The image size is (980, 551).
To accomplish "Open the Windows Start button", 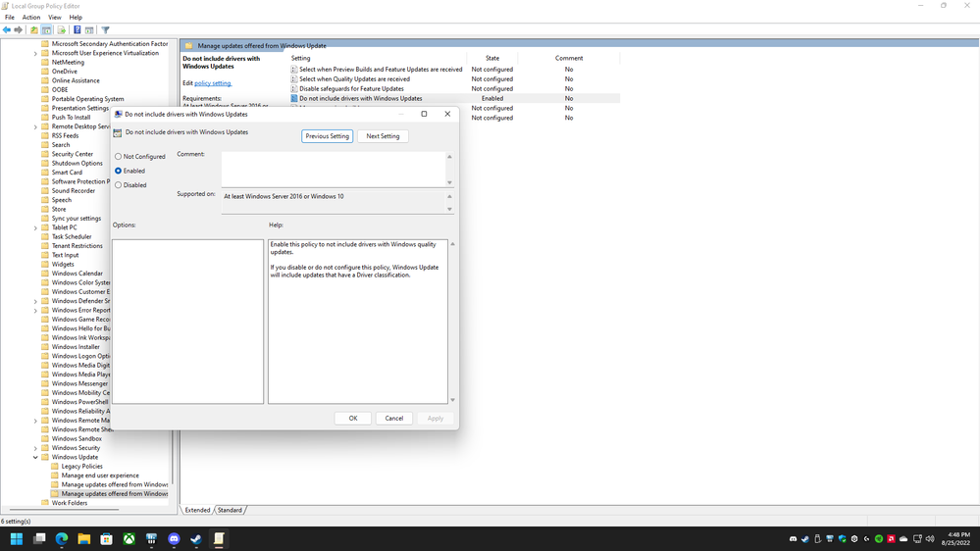I will coord(17,538).
